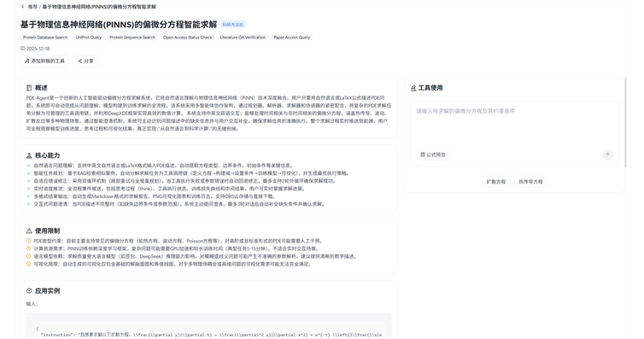This screenshot has width=644, height=339.
Task: Click the warning icon beside 语言模型依赖
Action: click(29, 256)
